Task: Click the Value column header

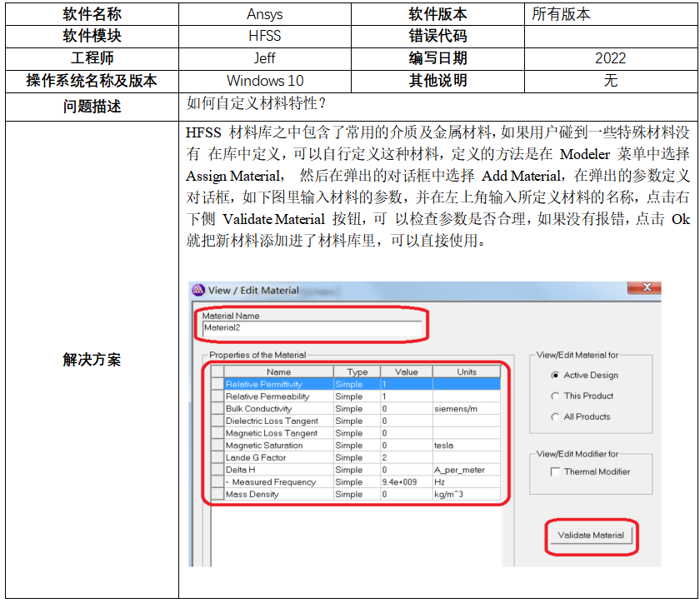Action: 406,372
